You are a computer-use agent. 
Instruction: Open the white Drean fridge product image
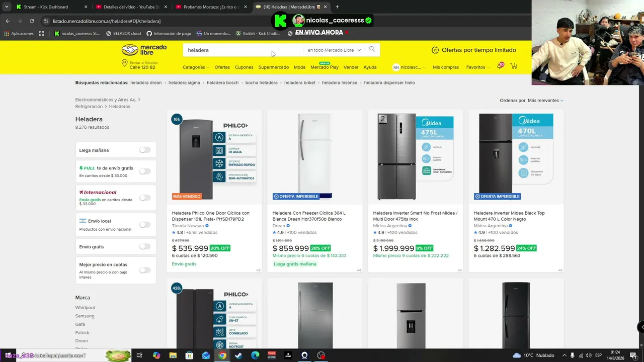(314, 156)
